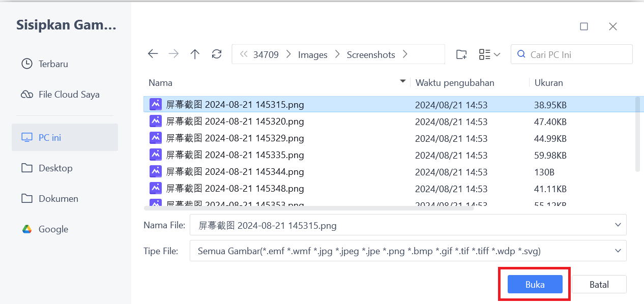Screen dimensions: 644x304
Task: Maximize the dialog window
Action: pyautogui.click(x=584, y=26)
